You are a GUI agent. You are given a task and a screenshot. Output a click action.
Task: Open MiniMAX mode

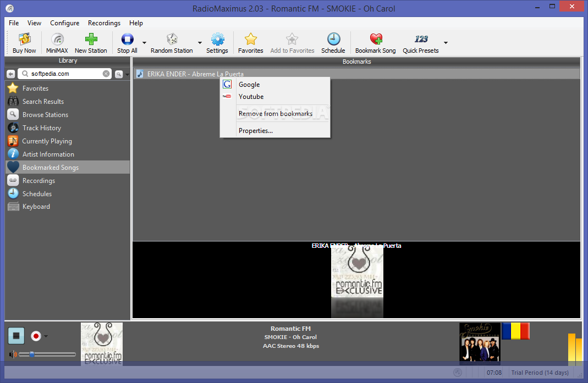pyautogui.click(x=57, y=43)
